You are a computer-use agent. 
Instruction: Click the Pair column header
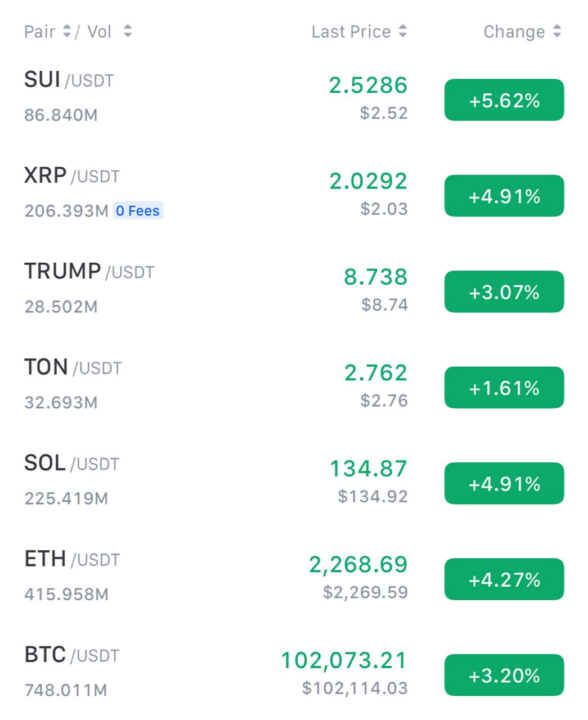(39, 31)
